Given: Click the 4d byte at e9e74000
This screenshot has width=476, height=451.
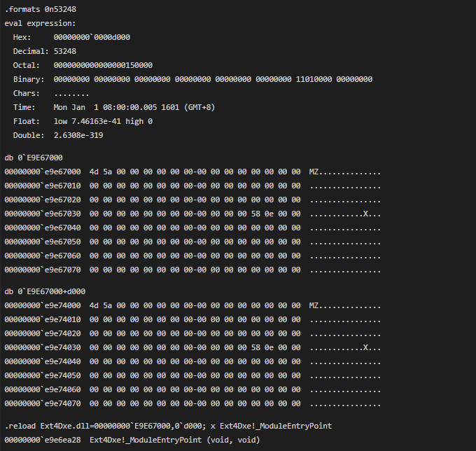Looking at the screenshot, I should [x=94, y=305].
